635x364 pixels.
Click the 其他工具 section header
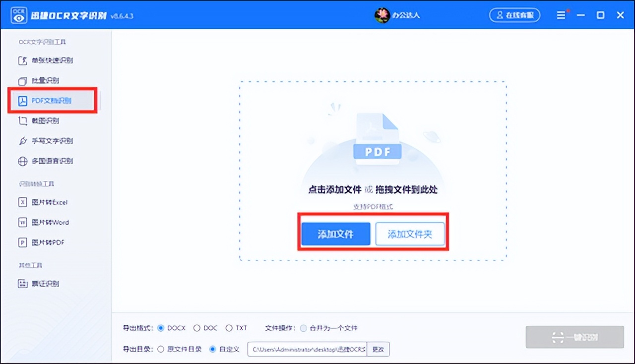pyautogui.click(x=31, y=265)
